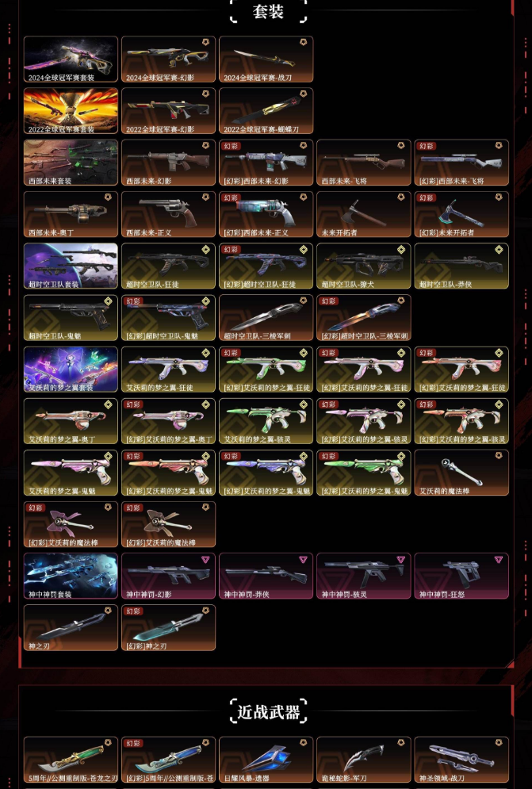Open the 2024全球冠军赛套装 bundle thumbnail
Image resolution: width=532 pixels, height=789 pixels.
71,59
